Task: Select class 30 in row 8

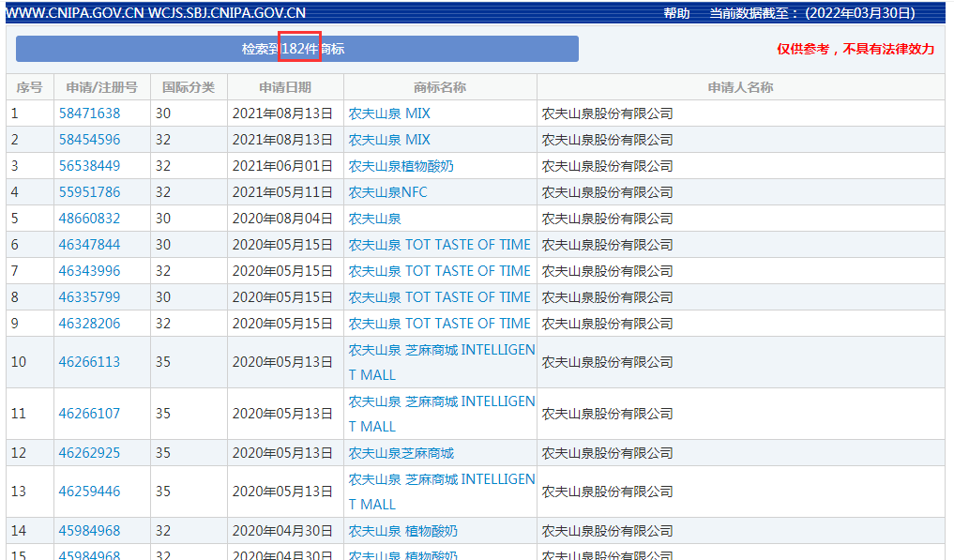Action: click(x=163, y=296)
